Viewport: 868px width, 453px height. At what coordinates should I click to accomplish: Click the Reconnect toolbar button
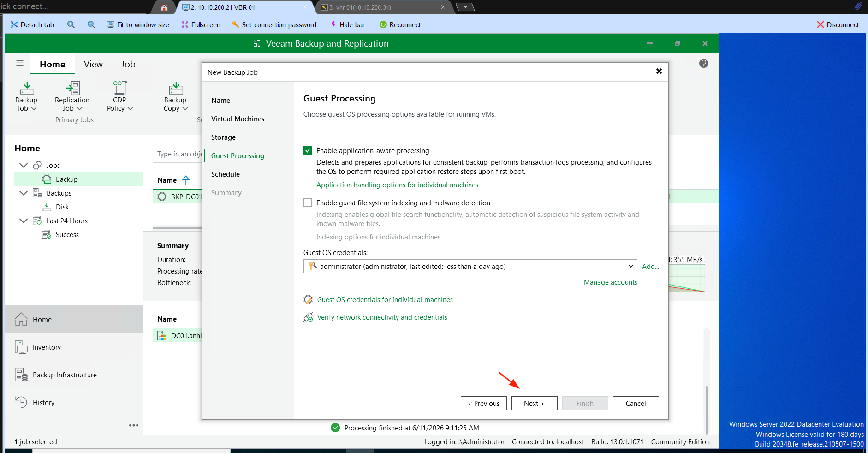[400, 24]
